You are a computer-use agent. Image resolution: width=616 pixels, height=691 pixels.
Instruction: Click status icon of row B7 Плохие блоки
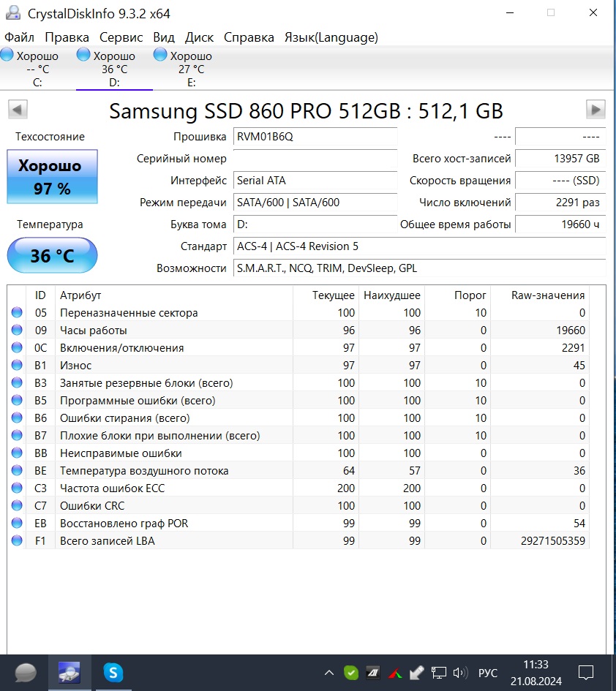tap(17, 435)
